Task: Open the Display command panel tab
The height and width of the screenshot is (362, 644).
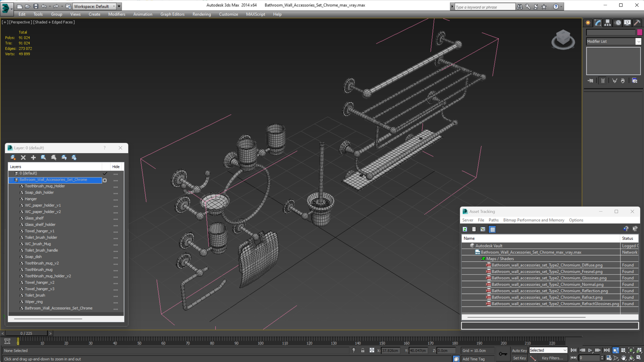Action: click(x=627, y=23)
